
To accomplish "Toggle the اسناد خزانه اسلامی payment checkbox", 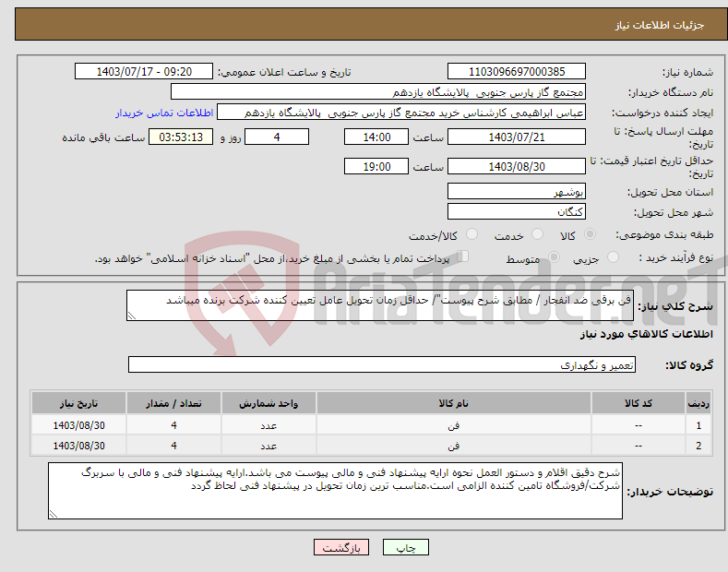I will point(463,256).
